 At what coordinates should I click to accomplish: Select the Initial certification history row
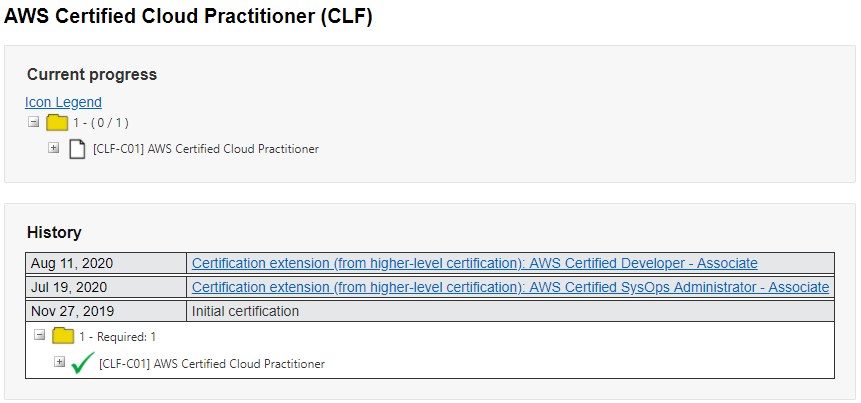click(x=245, y=311)
